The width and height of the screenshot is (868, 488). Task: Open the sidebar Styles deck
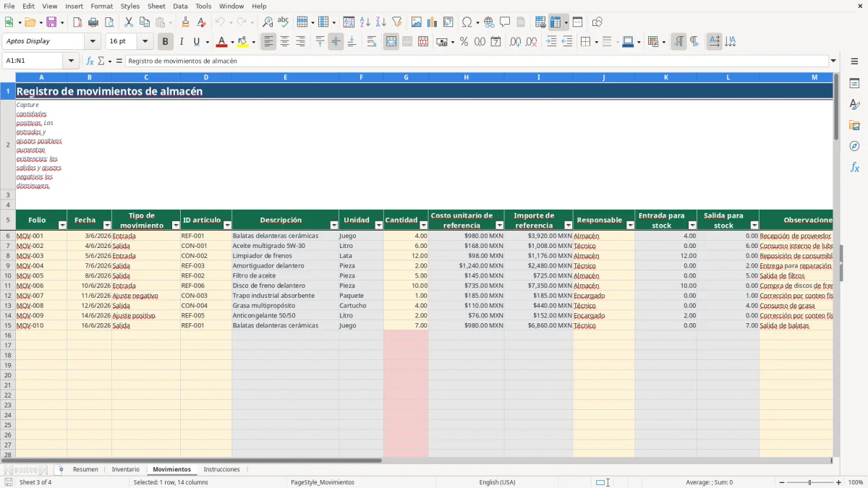click(x=854, y=104)
